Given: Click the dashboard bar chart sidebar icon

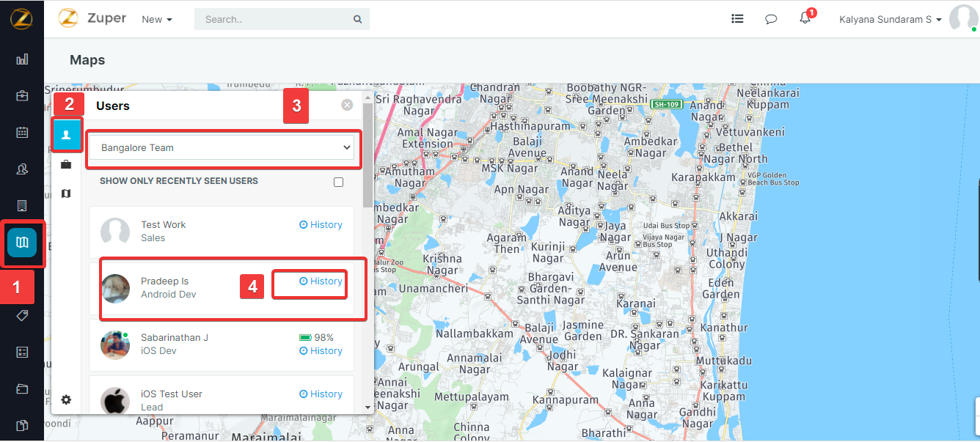Looking at the screenshot, I should (x=22, y=59).
